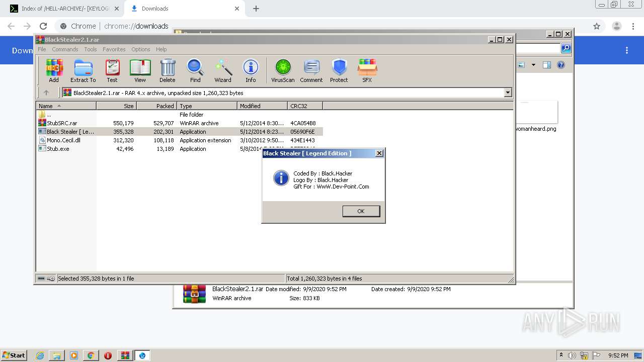Run the Test archive tool
644x362 pixels.
112,70
